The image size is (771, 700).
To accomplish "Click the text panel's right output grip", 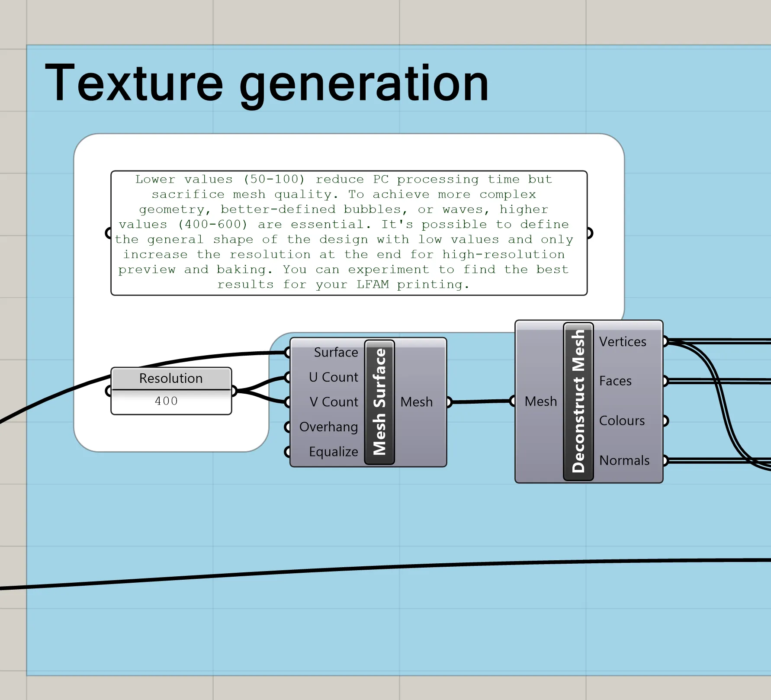I will coord(589,233).
